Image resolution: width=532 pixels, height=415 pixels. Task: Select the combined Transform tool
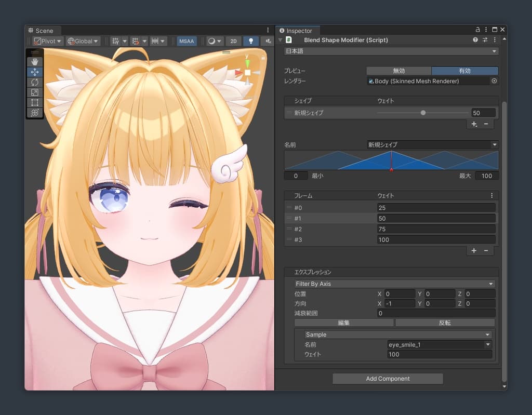point(35,112)
